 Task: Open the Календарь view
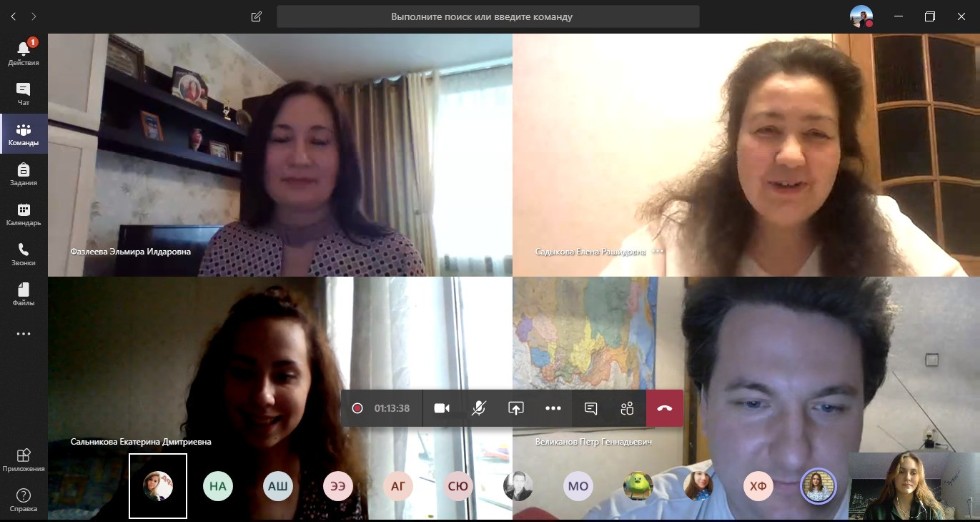pyautogui.click(x=23, y=214)
